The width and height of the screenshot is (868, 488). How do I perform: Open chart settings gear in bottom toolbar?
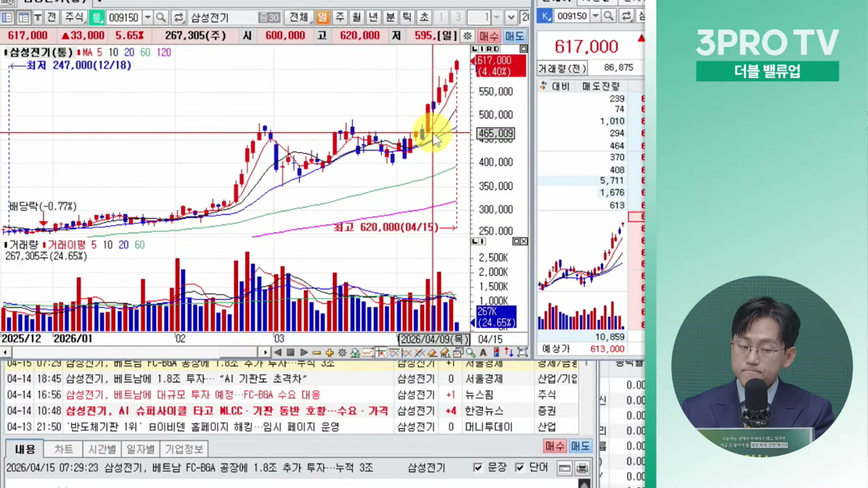[x=342, y=352]
